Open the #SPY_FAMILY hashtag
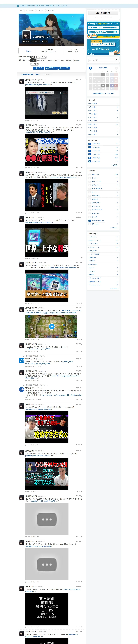 click(x=93, y=244)
